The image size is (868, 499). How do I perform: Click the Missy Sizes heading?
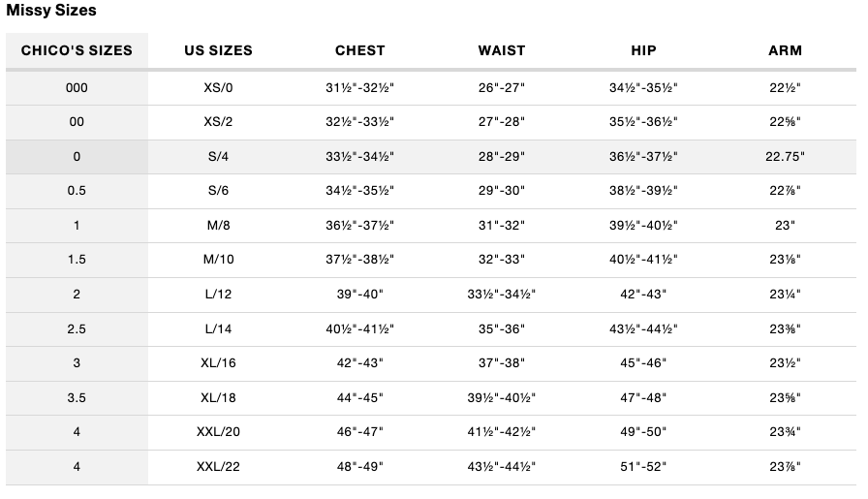tap(51, 11)
